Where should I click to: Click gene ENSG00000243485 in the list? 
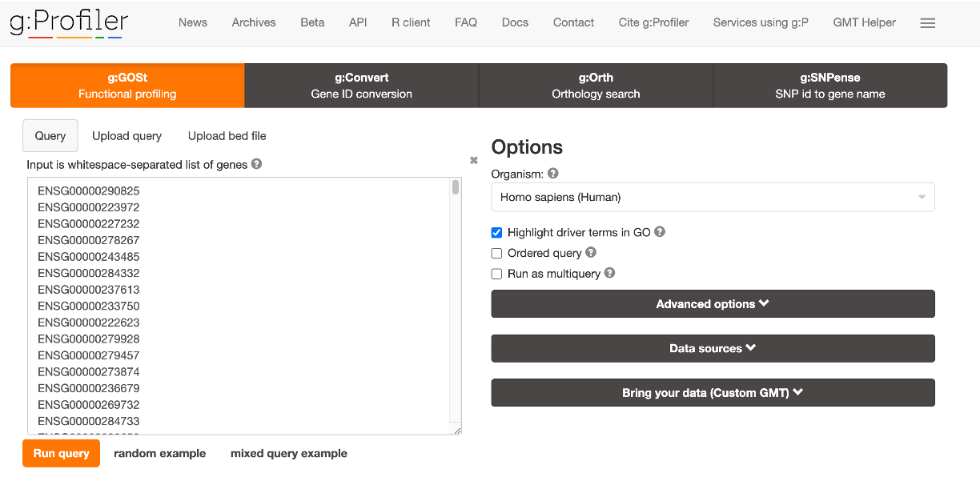89,257
